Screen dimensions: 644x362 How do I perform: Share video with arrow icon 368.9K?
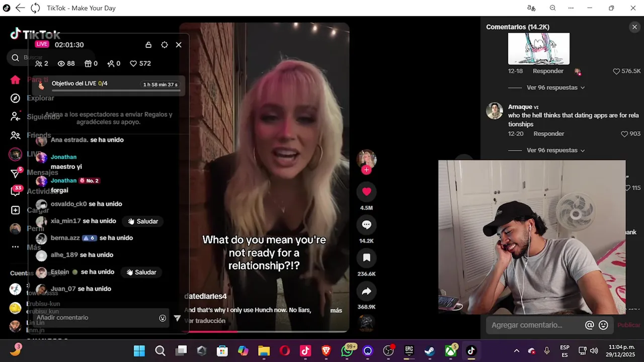click(x=366, y=291)
